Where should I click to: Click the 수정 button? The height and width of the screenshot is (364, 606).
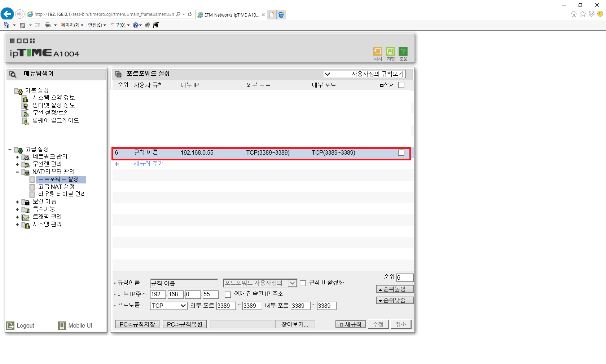378,324
